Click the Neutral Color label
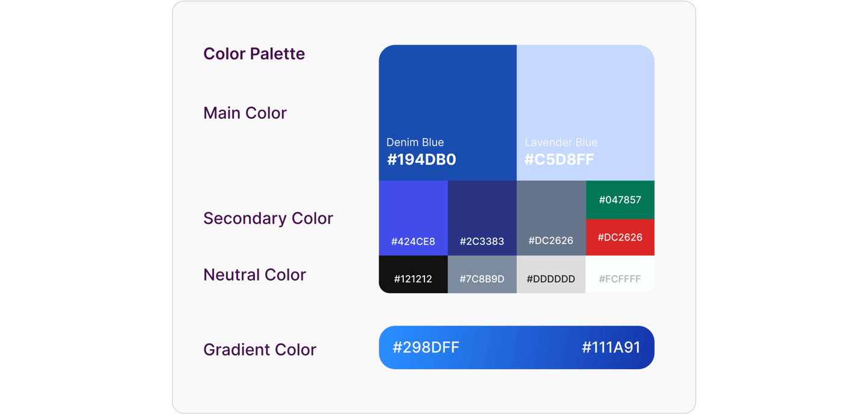This screenshot has width=868, height=415. click(x=254, y=274)
